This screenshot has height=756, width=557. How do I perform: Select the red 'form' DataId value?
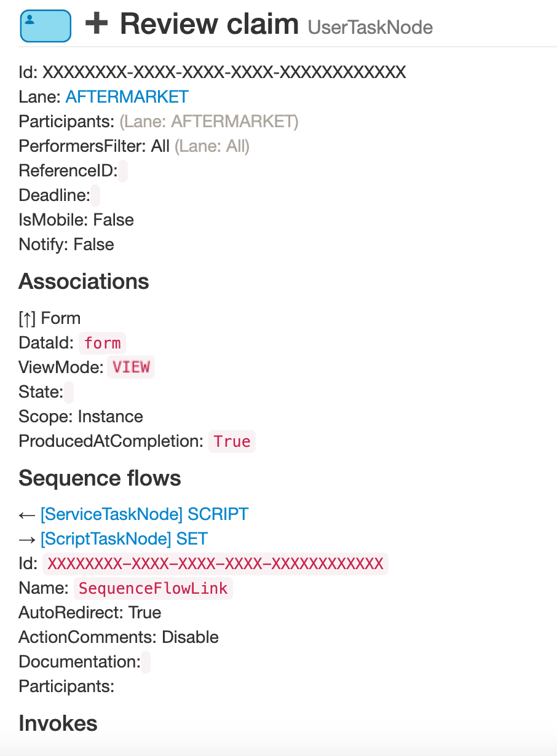coord(103,343)
